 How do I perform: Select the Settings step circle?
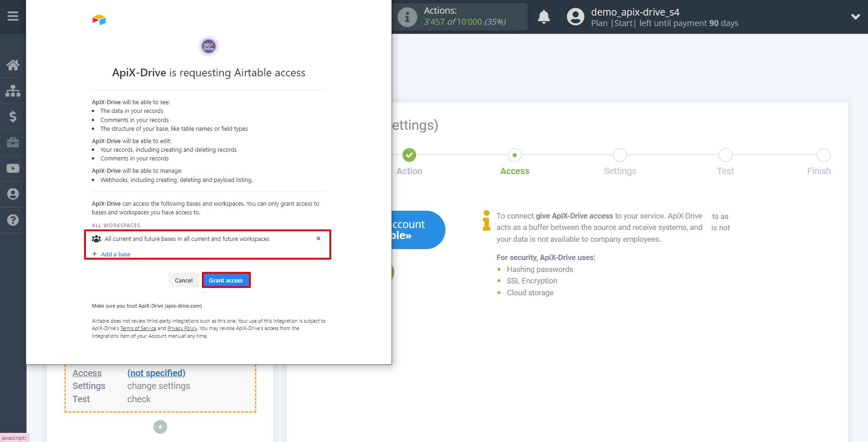coord(620,155)
